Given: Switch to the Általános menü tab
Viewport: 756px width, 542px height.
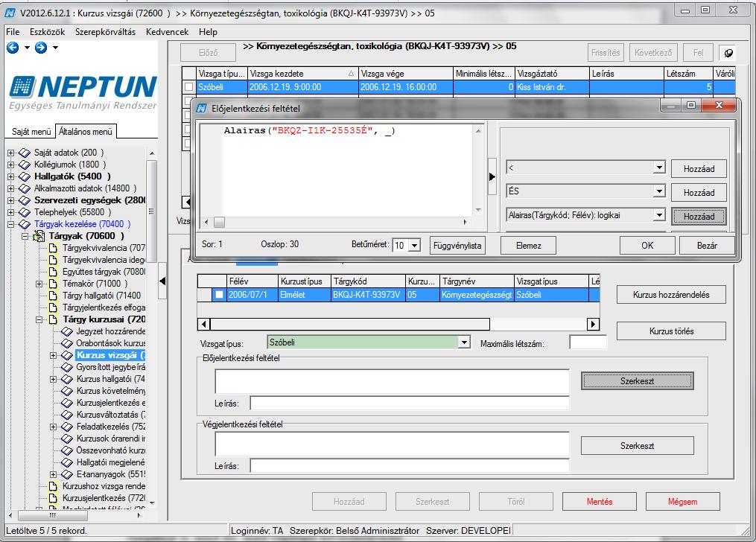Looking at the screenshot, I should [x=86, y=131].
